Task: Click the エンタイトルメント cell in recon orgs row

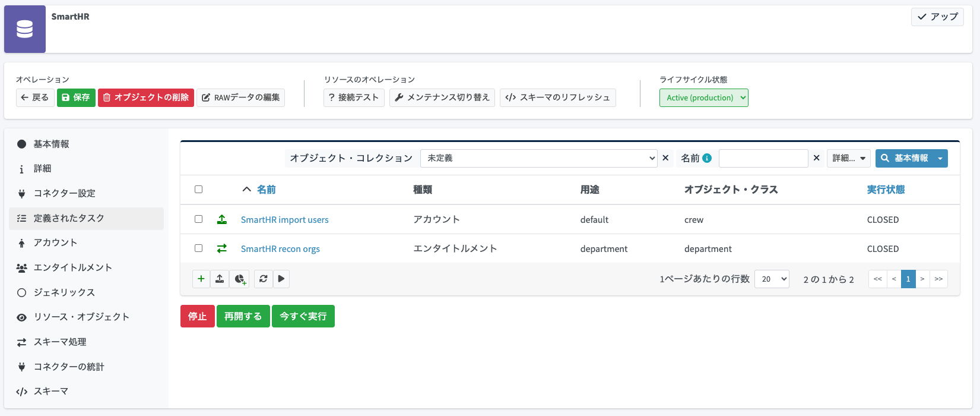Action: (455, 248)
